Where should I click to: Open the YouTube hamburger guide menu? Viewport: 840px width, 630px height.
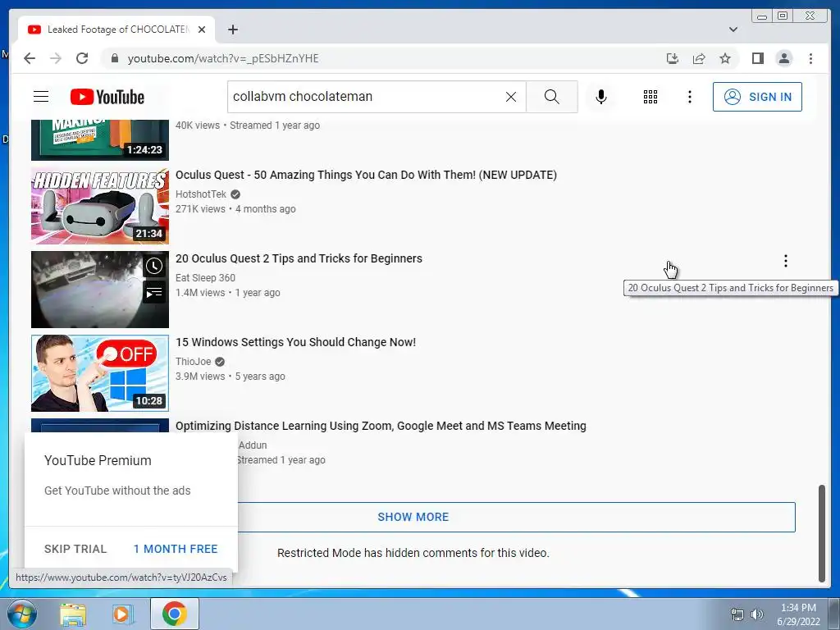41,97
